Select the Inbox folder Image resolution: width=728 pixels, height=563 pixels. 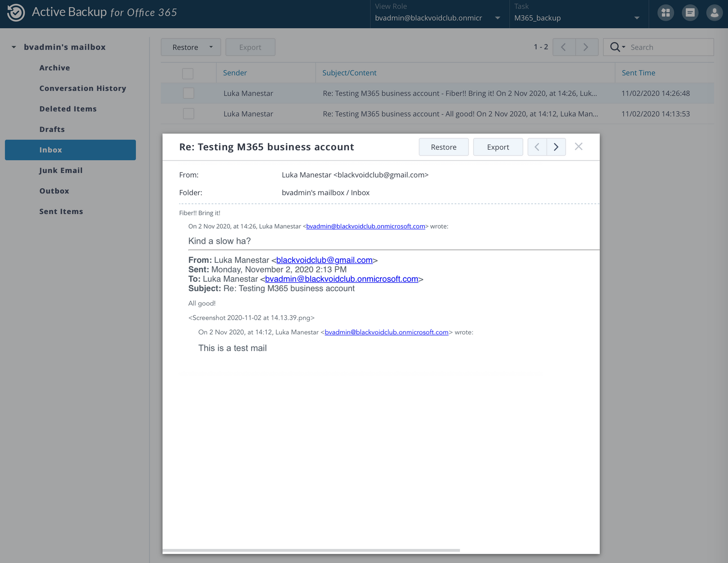coord(71,150)
